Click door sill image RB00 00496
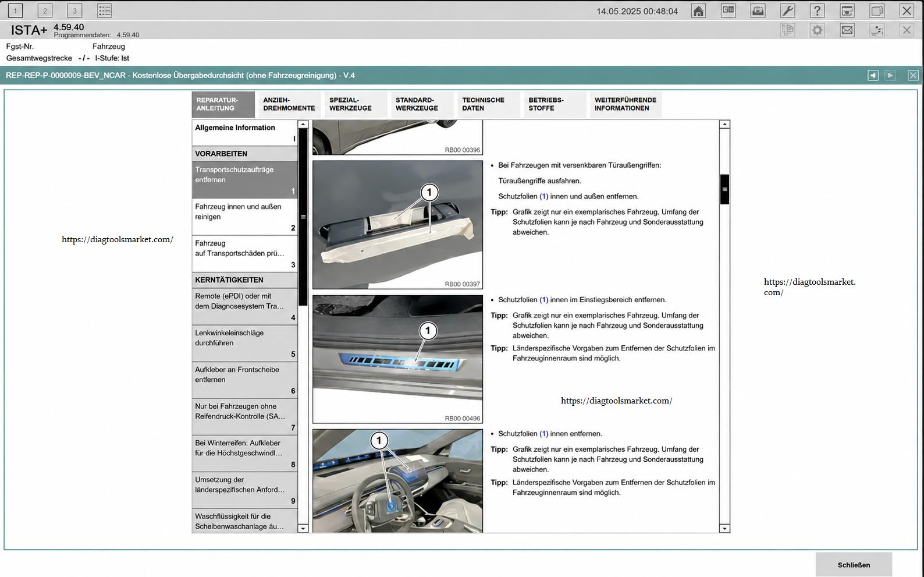Screen dimensions: 924x577 click(x=397, y=359)
